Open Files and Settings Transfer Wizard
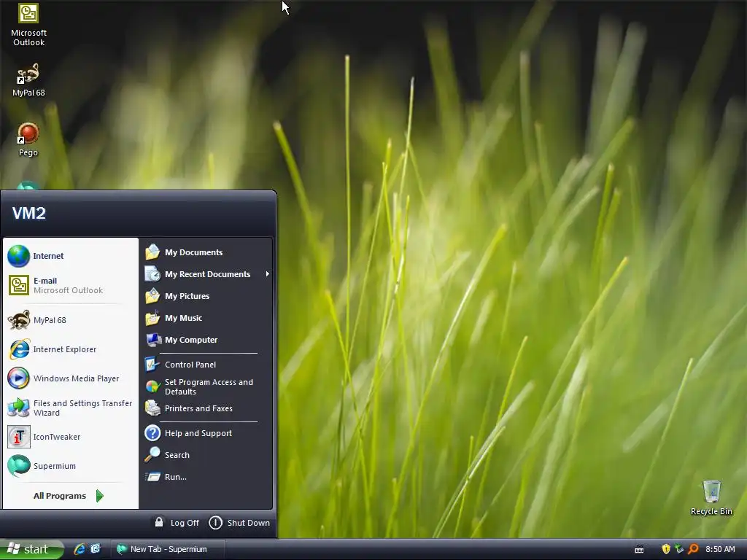747x560 pixels. click(x=71, y=408)
